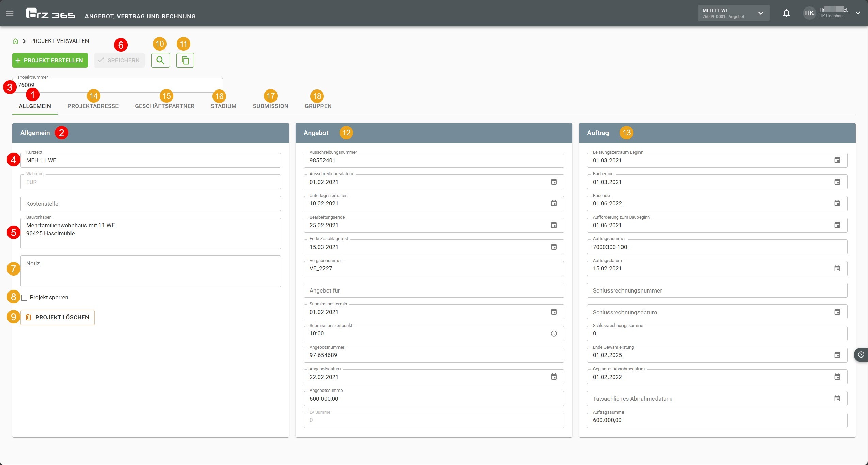
Task: Open calendar for Bauende date
Action: click(837, 203)
